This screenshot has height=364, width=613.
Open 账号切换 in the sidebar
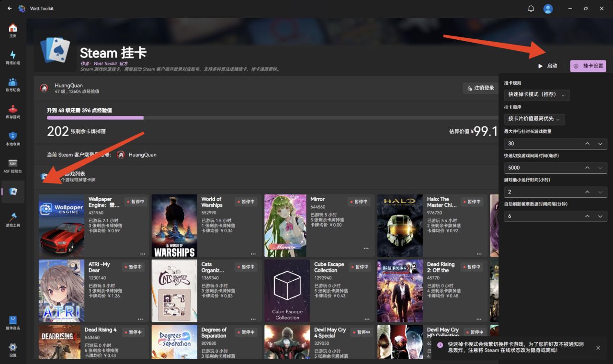pos(13,85)
